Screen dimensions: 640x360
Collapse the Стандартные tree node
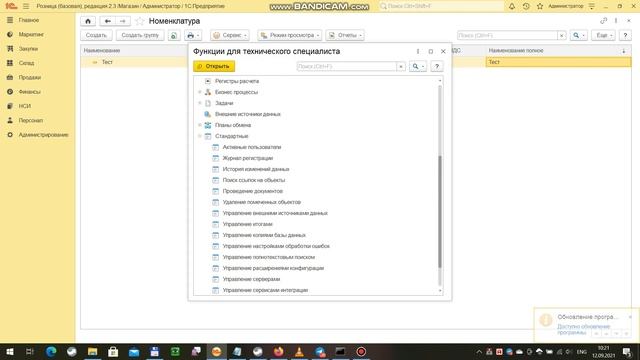pos(200,136)
